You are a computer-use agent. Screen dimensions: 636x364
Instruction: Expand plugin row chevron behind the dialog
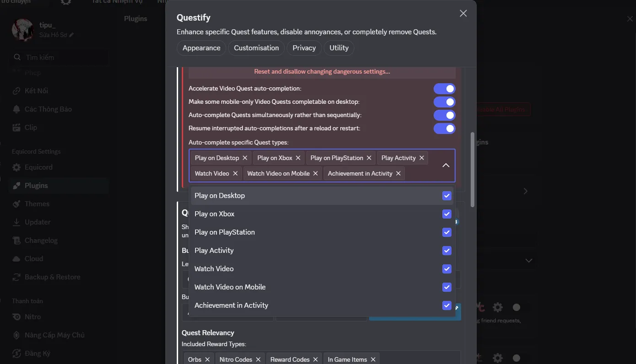click(526, 191)
